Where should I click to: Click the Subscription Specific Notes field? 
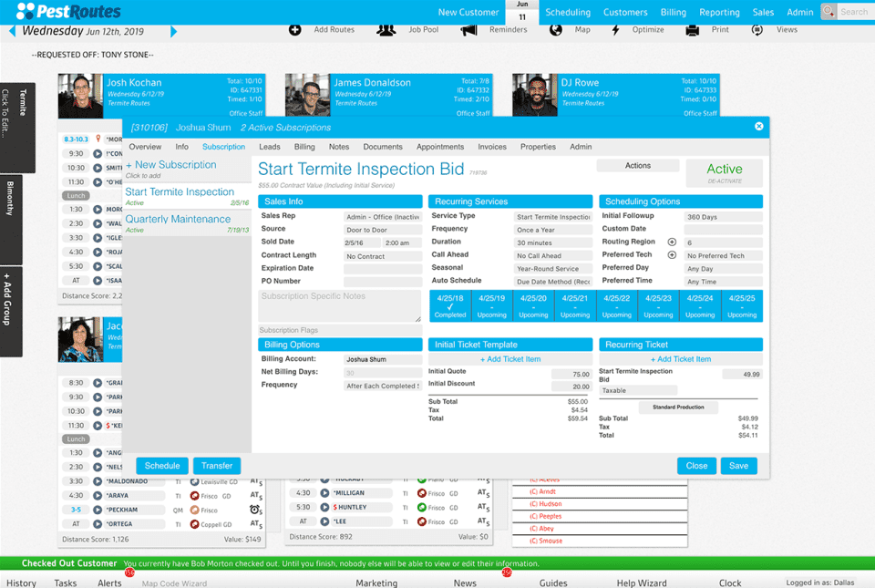pos(339,305)
